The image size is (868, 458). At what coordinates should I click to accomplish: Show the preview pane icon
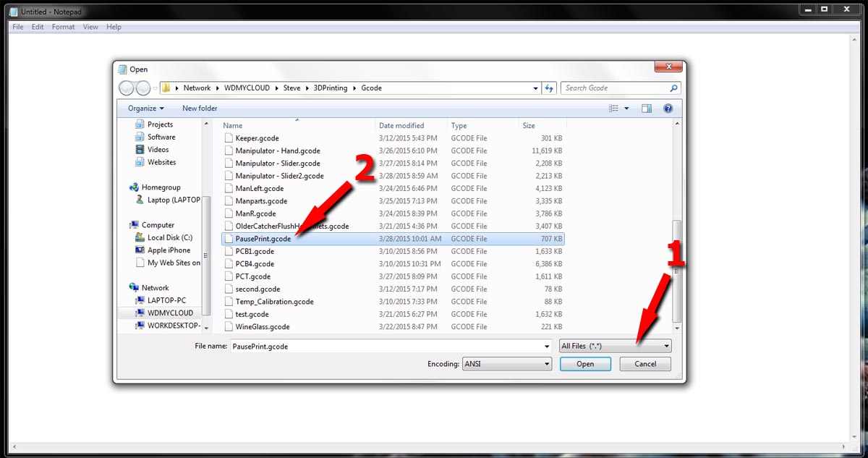647,109
